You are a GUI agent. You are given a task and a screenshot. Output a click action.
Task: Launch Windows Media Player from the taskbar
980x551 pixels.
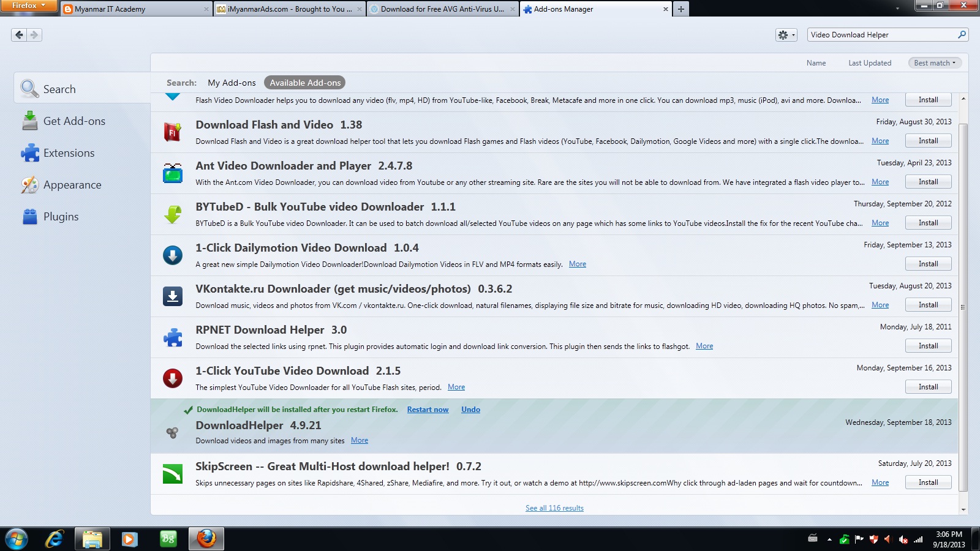(x=129, y=539)
